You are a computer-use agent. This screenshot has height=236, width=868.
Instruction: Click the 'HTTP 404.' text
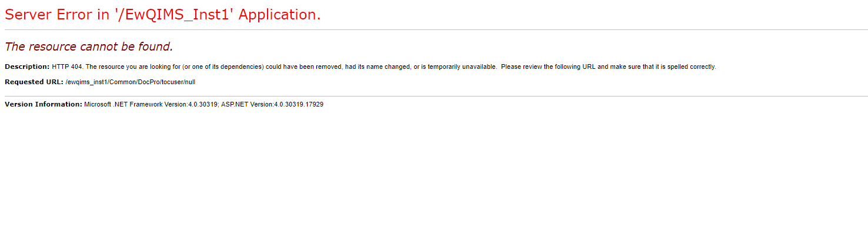coord(68,67)
